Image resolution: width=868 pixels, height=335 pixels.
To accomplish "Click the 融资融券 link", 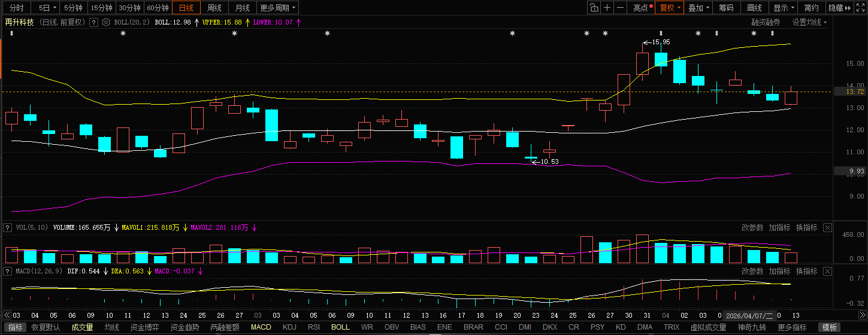I will pyautogui.click(x=766, y=22).
